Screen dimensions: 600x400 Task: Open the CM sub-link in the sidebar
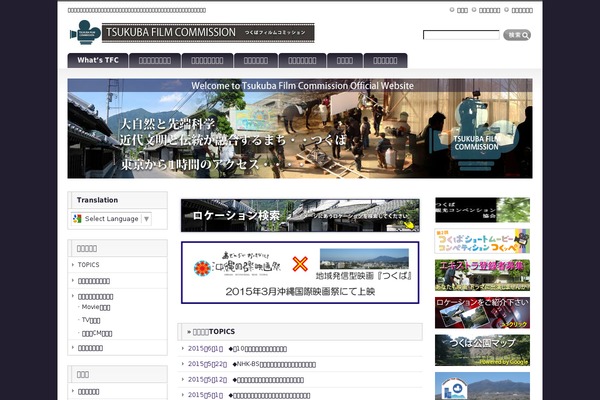(x=97, y=333)
